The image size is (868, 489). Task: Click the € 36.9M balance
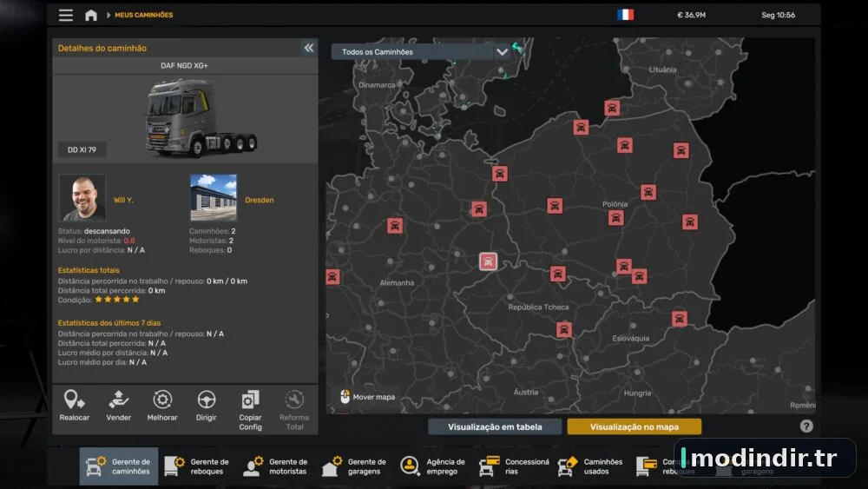coord(692,15)
